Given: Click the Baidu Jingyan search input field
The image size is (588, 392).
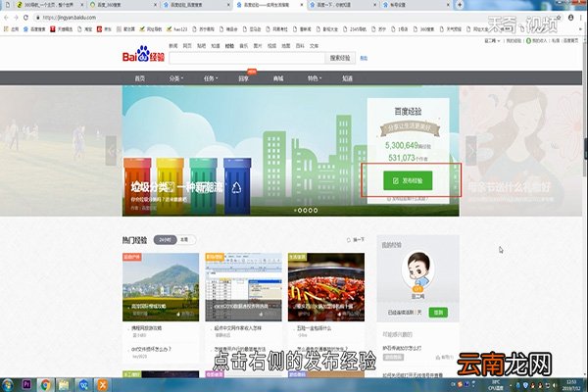Looking at the screenshot, I should [x=247, y=58].
